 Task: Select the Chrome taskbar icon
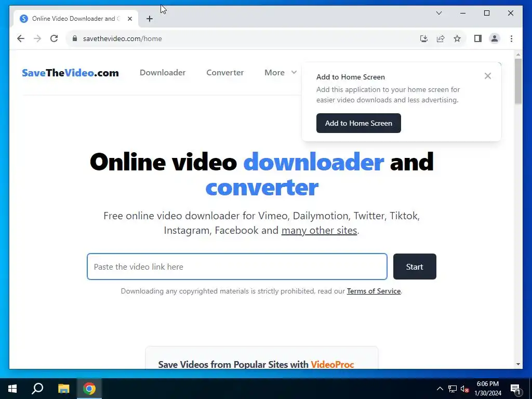[89, 389]
